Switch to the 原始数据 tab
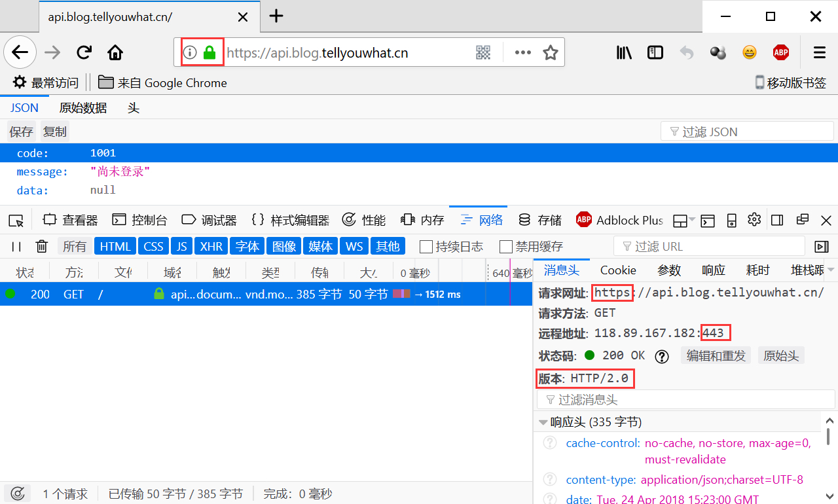This screenshot has height=504, width=838. pos(83,108)
